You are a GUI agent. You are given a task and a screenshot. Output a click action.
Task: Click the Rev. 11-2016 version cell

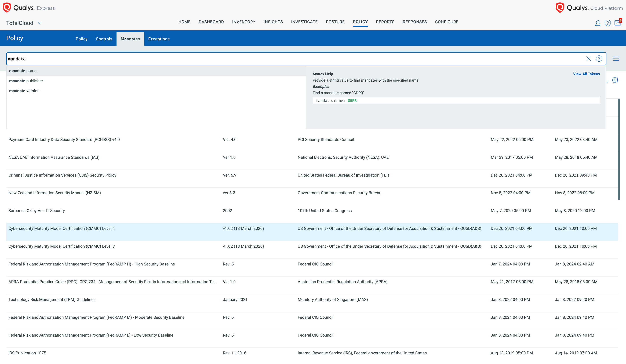click(235, 353)
